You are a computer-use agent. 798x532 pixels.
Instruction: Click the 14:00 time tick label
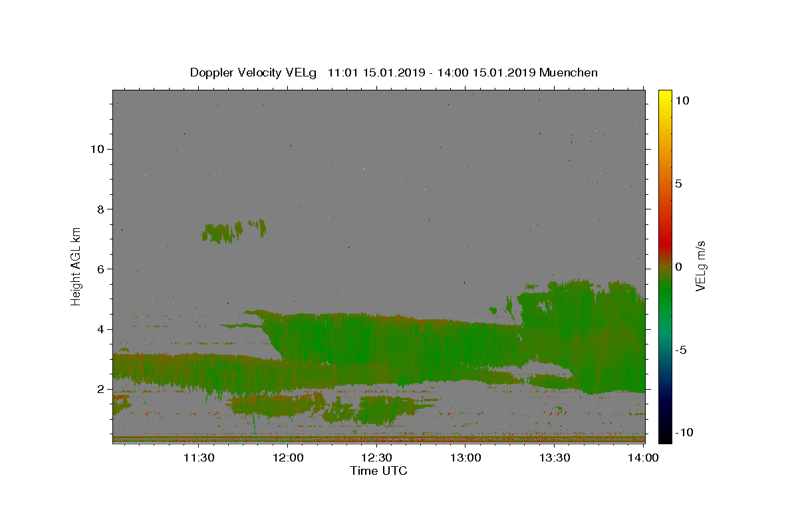(x=643, y=458)
